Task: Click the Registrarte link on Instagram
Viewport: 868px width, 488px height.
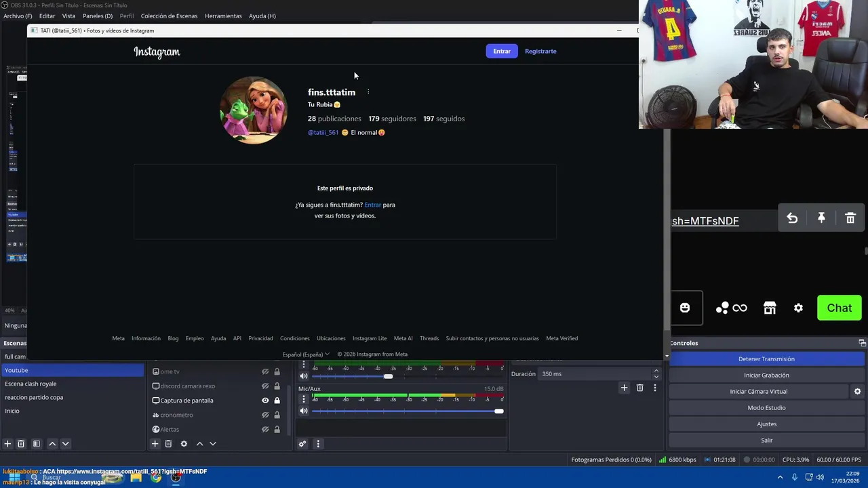Action: click(x=540, y=51)
